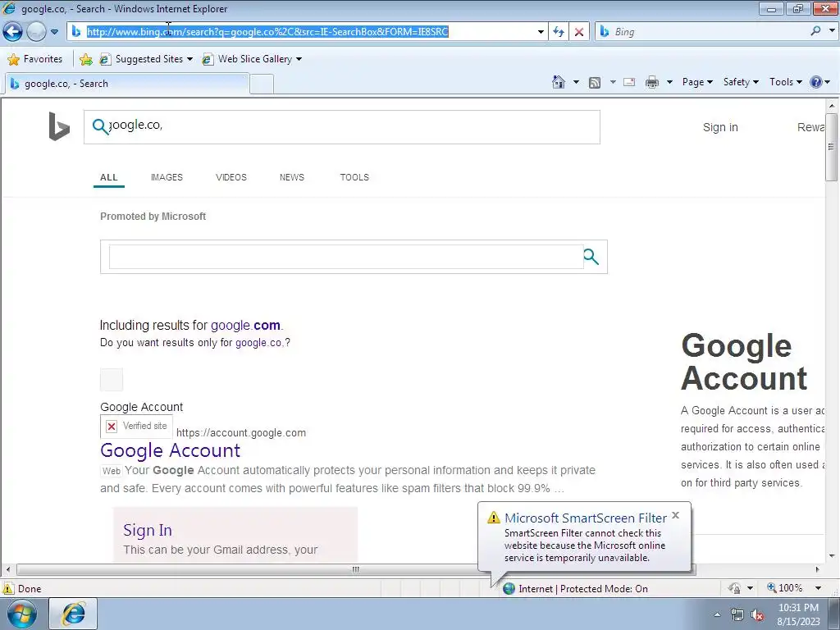Click the Microsoft SmartScreen Filter warning icon
This screenshot has width=840, height=630.
pos(493,518)
